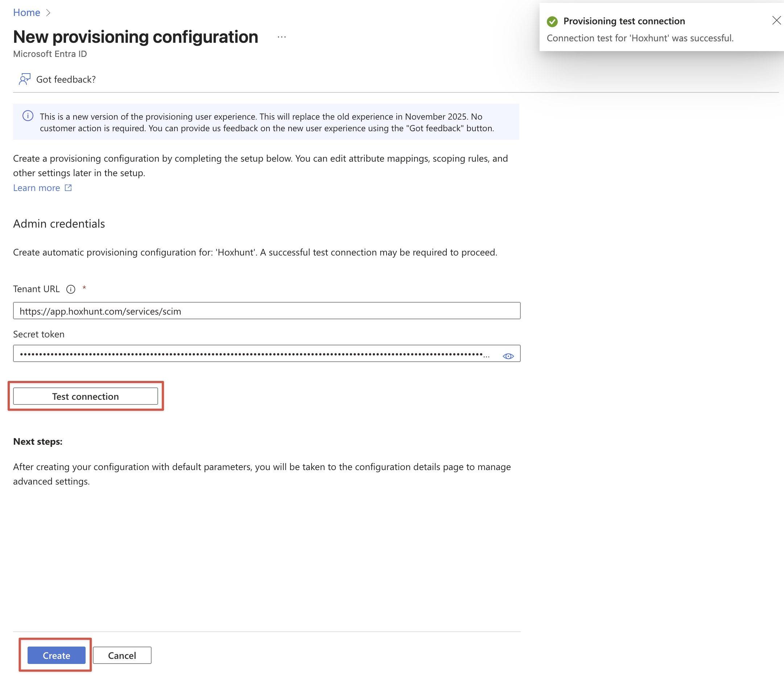Screen dimensions: 784x677
Task: Cancel the provisioning configuration
Action: point(122,655)
